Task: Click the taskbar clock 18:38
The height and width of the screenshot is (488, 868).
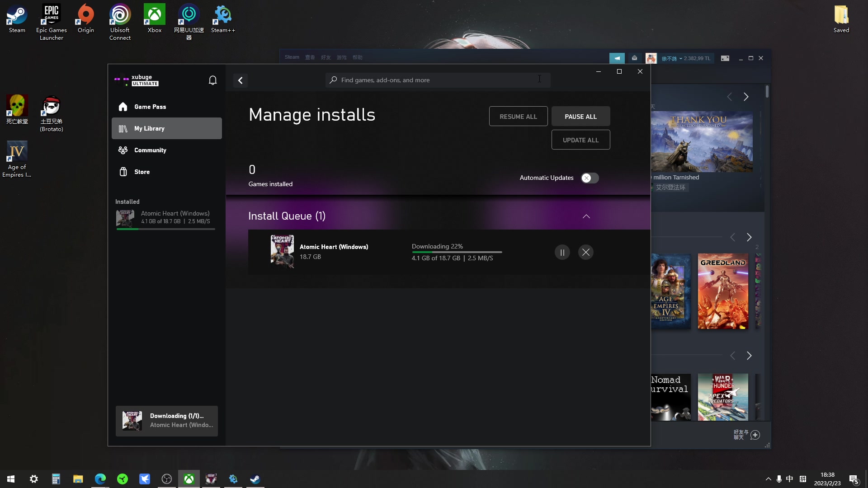Action: [x=827, y=479]
